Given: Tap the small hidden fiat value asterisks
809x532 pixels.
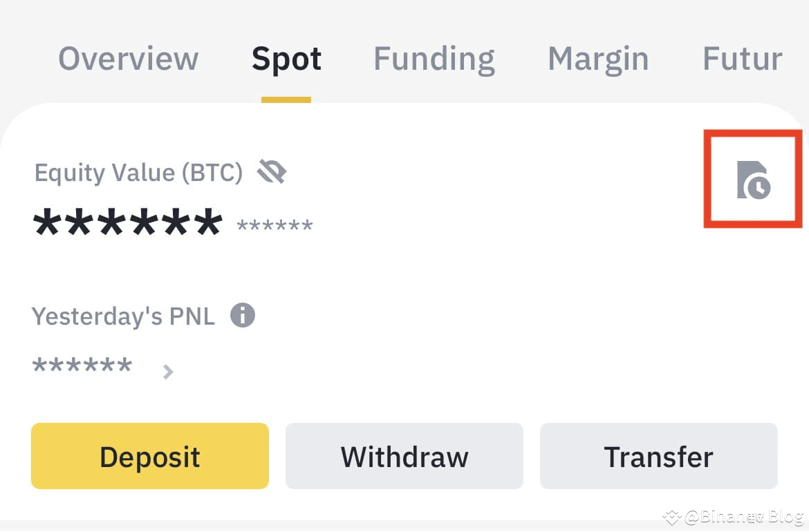Looking at the screenshot, I should [x=275, y=225].
